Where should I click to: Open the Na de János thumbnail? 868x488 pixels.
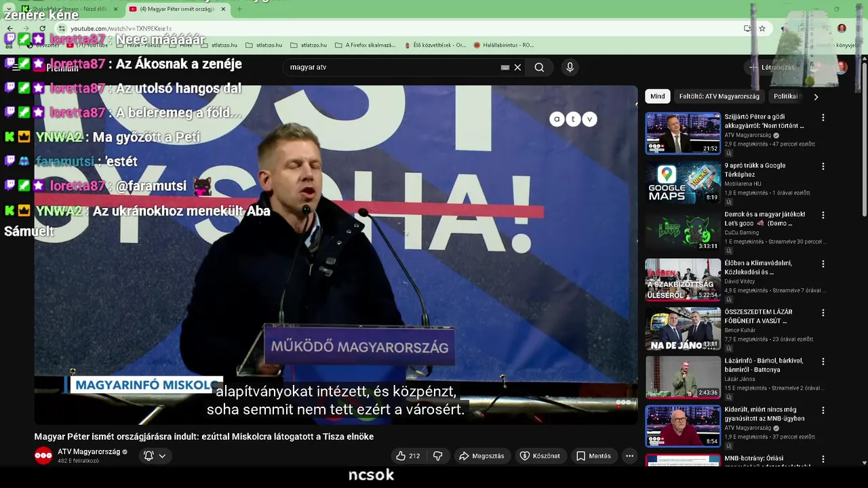pos(683,329)
